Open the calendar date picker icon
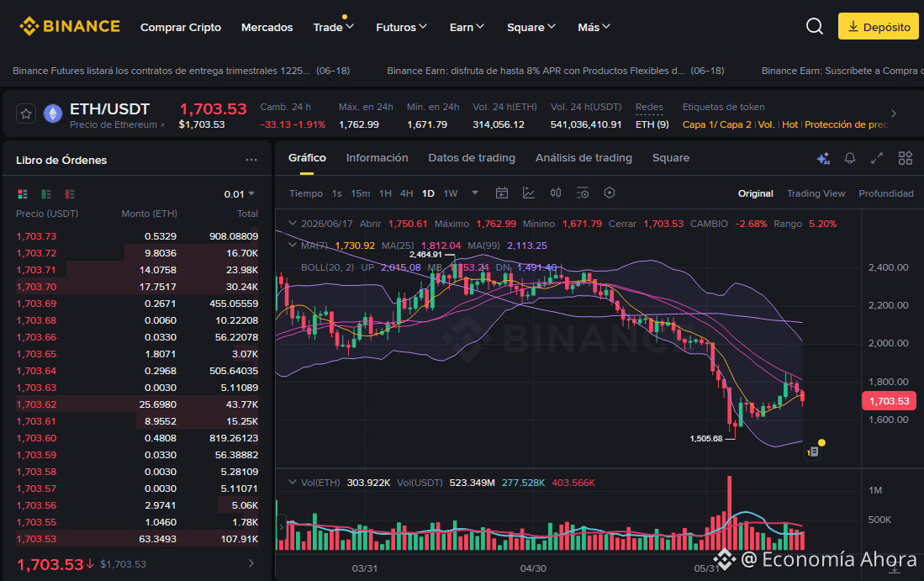924x581 pixels. coord(501,193)
